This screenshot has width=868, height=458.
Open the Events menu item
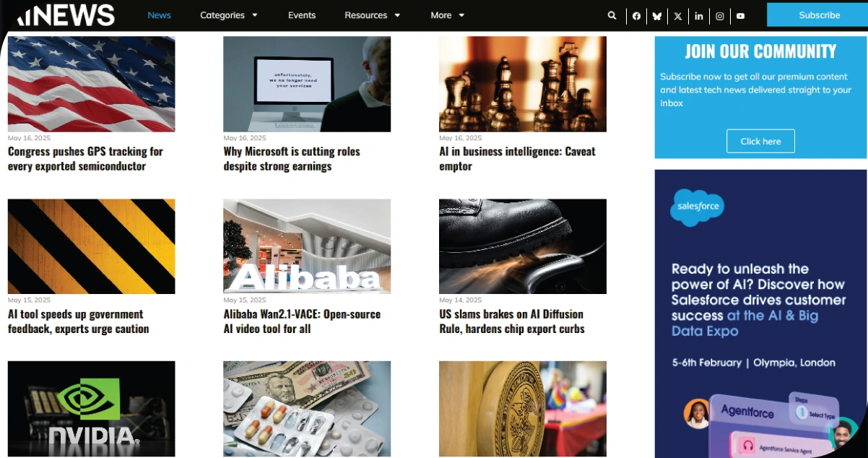302,15
